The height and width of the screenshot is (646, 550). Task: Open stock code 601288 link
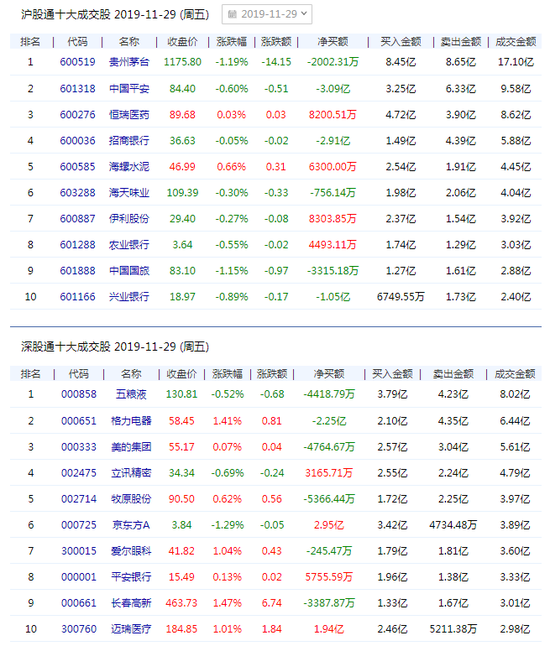[x=77, y=245]
